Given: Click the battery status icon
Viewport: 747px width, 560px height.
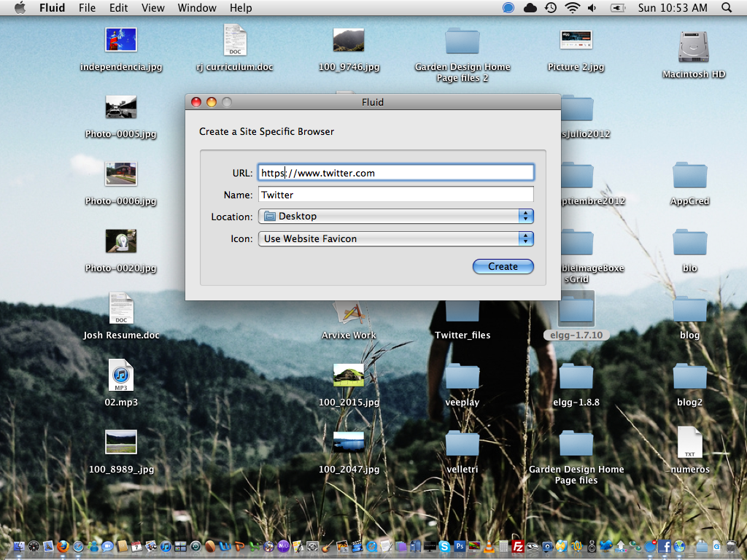Looking at the screenshot, I should pos(618,7).
